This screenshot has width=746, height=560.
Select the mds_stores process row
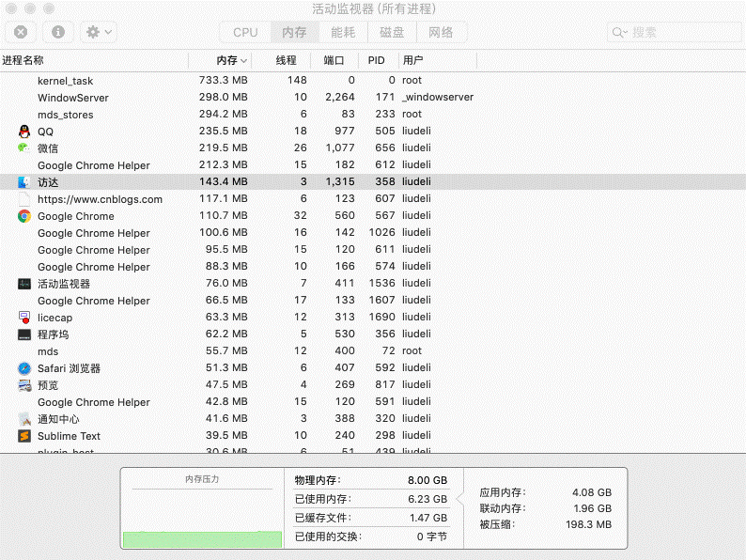[x=373, y=115]
